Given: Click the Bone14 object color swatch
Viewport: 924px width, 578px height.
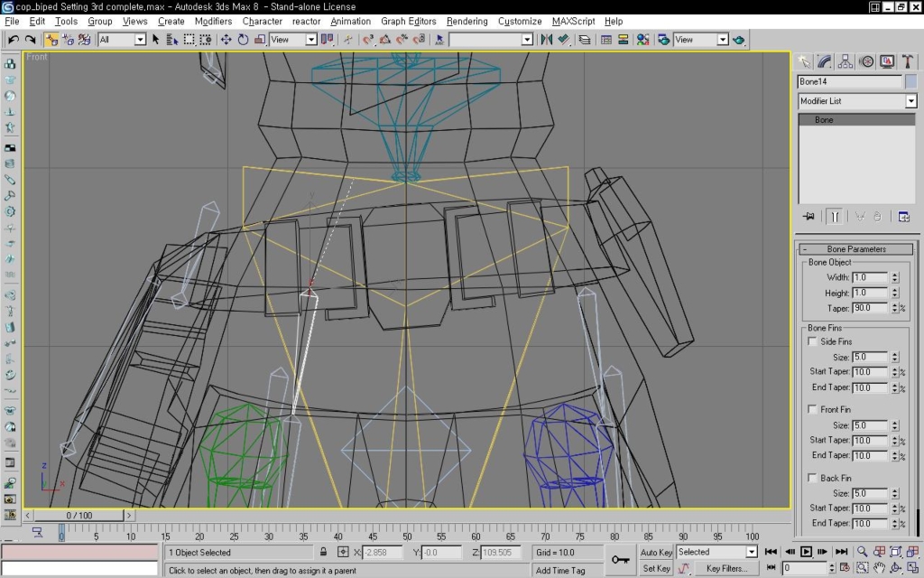Looking at the screenshot, I should coord(911,81).
